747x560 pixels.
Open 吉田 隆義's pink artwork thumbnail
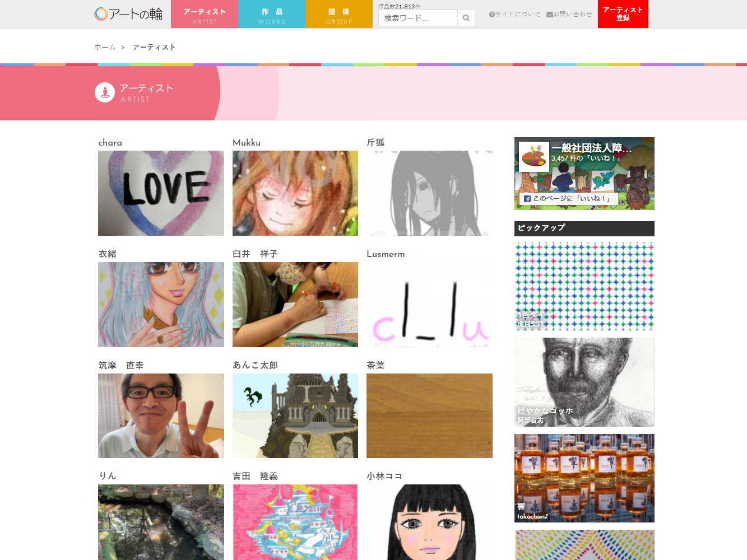point(295,522)
